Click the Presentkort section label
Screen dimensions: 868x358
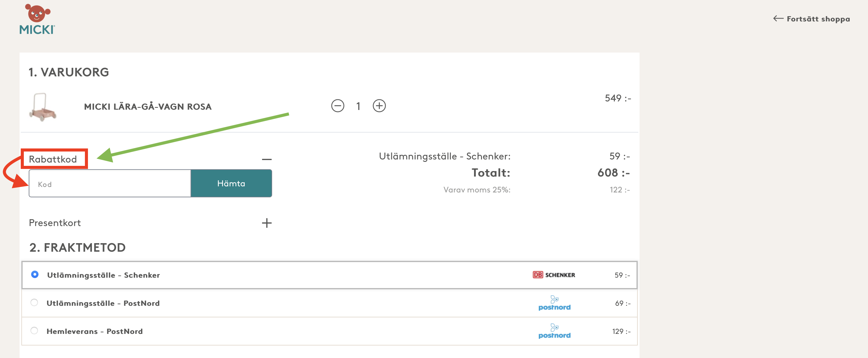55,223
